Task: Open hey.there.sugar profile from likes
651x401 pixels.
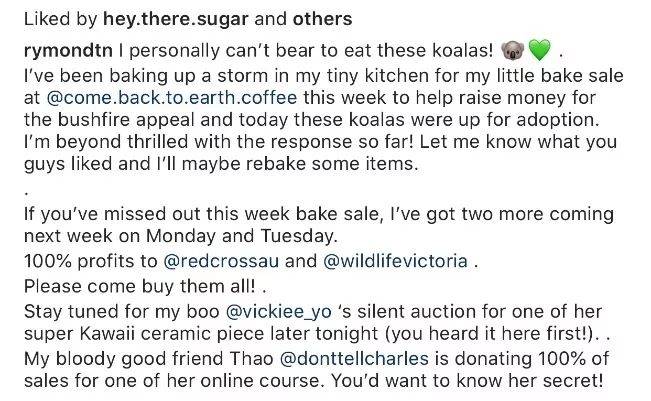Action: pos(176,19)
